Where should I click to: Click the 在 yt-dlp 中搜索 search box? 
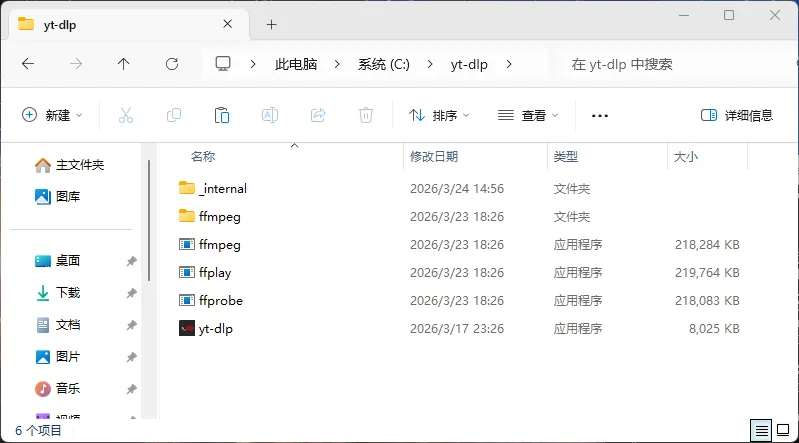(678, 64)
